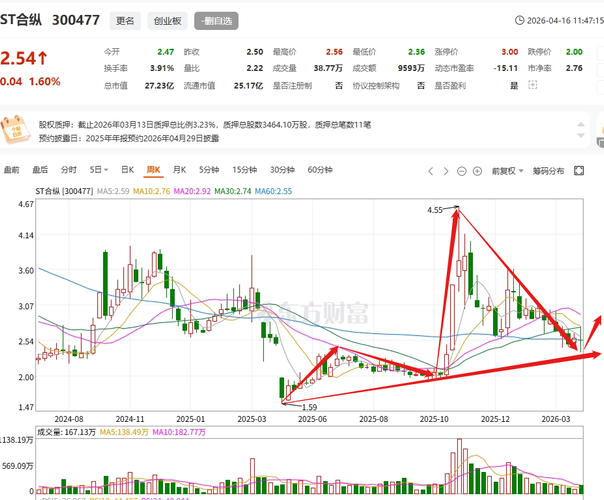Click the 成交额 9593万 value
The image size is (604, 500).
pyautogui.click(x=411, y=68)
